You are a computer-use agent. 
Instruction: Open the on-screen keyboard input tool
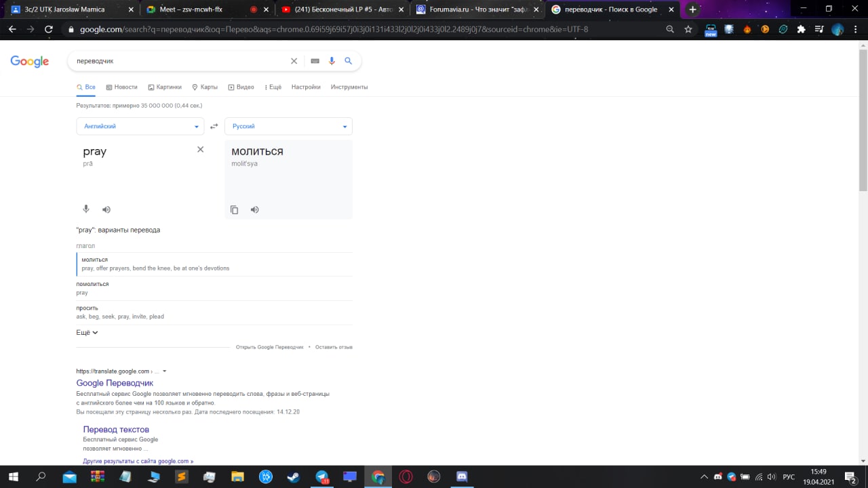point(315,61)
